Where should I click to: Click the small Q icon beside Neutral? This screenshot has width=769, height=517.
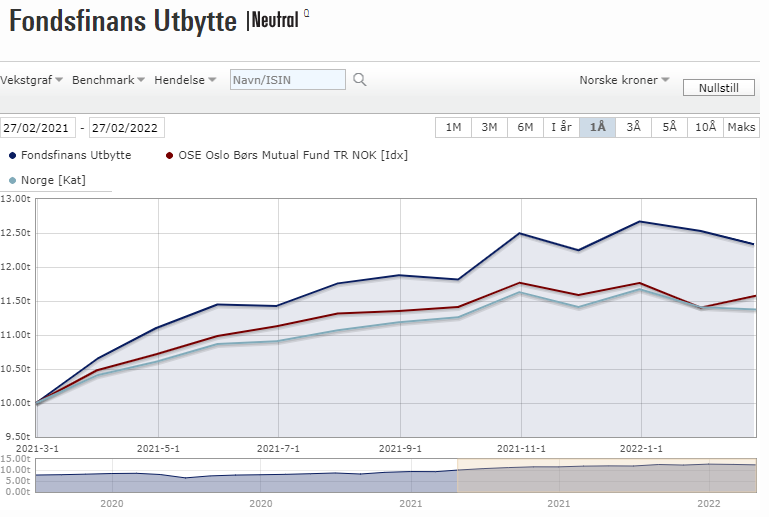click(x=307, y=13)
